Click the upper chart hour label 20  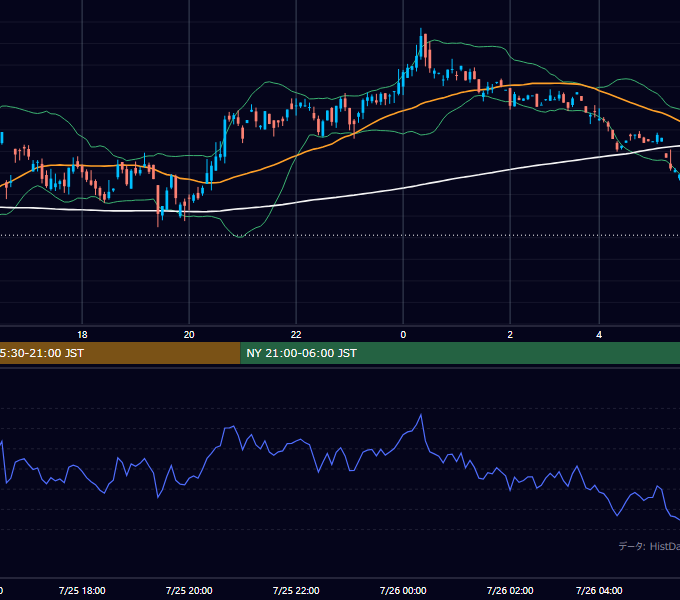(189, 335)
